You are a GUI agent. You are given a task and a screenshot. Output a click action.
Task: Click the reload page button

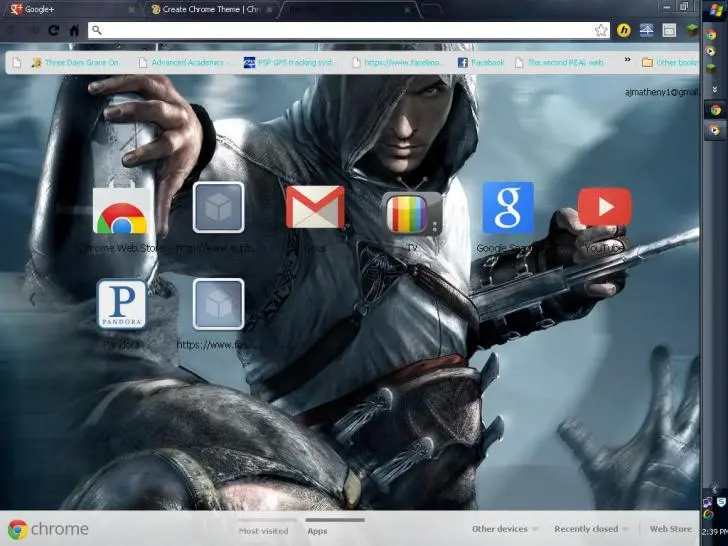[54, 30]
